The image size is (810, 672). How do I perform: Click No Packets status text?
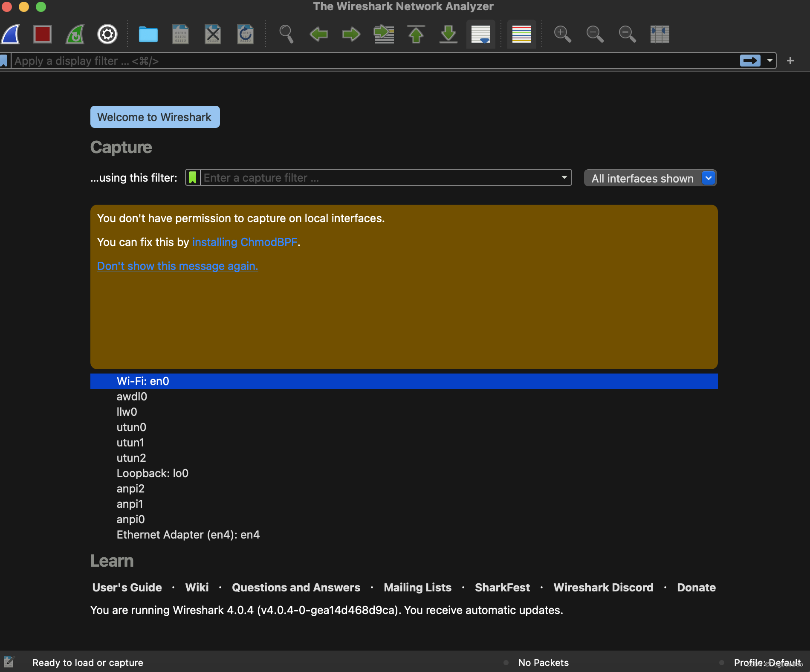coord(544,663)
